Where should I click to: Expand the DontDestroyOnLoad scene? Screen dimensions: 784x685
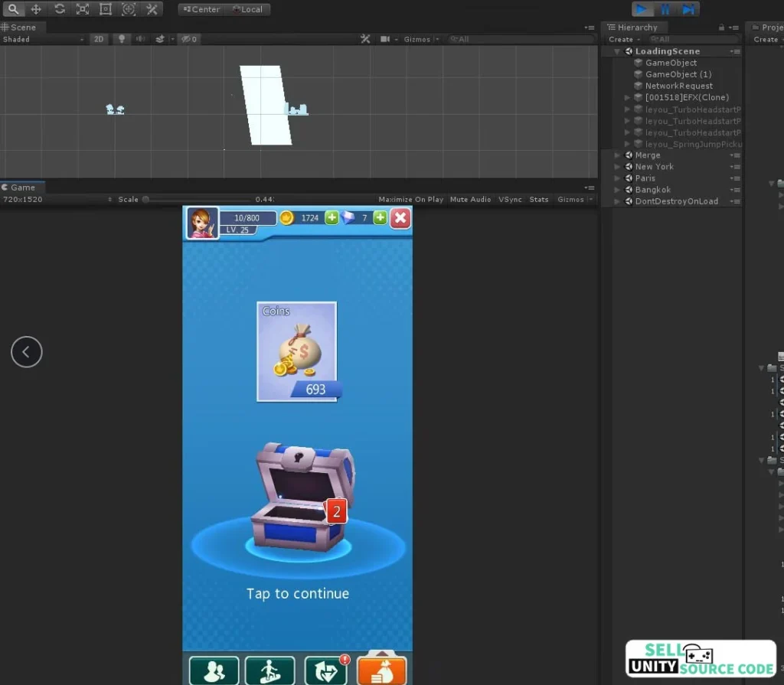(617, 201)
